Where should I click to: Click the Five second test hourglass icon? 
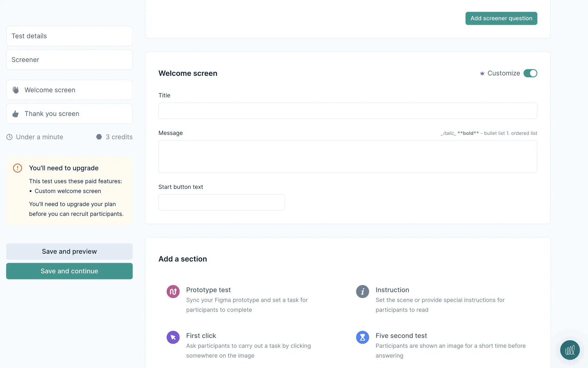point(362,337)
